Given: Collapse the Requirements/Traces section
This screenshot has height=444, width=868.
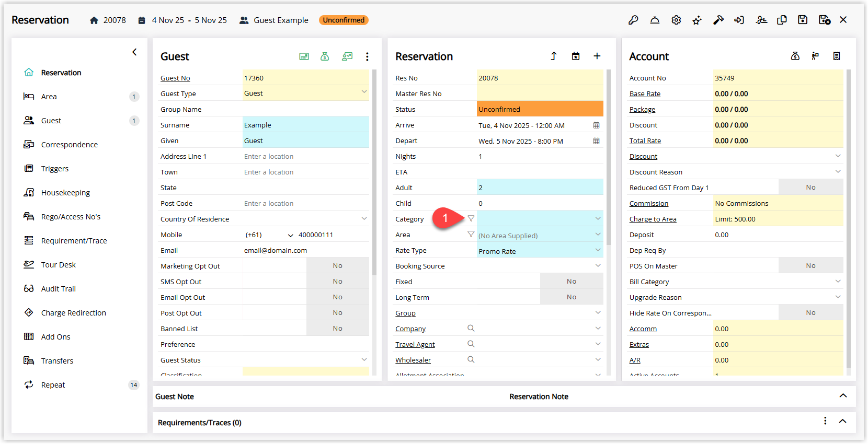Looking at the screenshot, I should click(842, 421).
